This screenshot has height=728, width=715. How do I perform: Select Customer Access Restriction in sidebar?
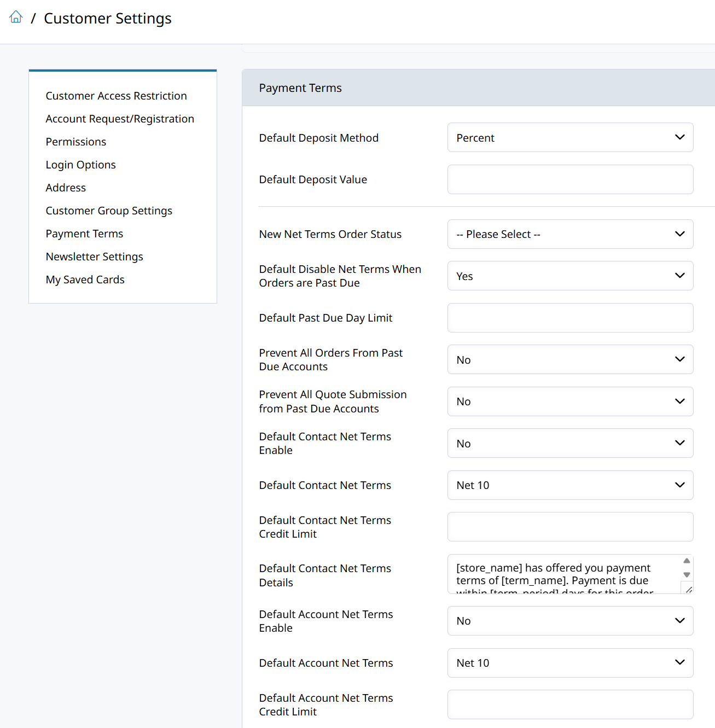pos(116,96)
